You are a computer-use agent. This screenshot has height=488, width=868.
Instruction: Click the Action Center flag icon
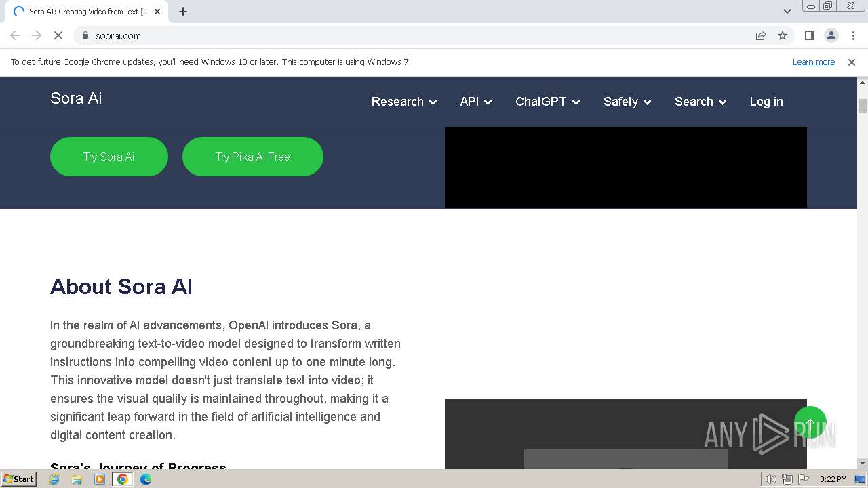pos(804,479)
